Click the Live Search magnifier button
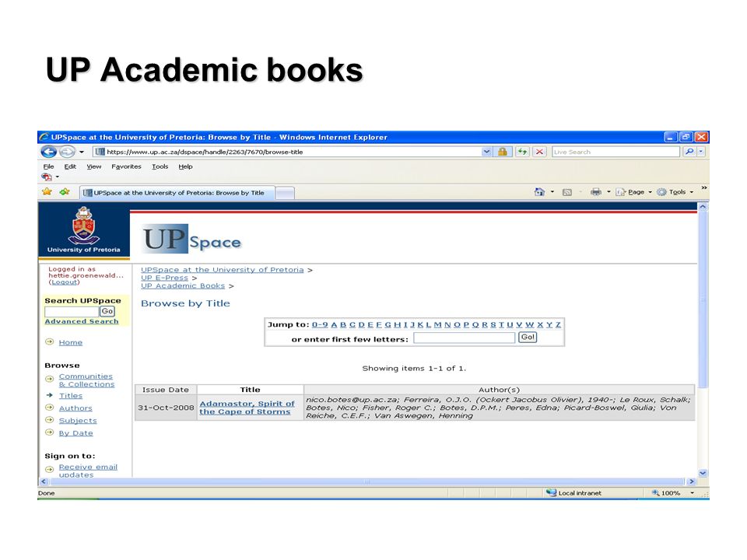The image size is (747, 560). [x=689, y=152]
